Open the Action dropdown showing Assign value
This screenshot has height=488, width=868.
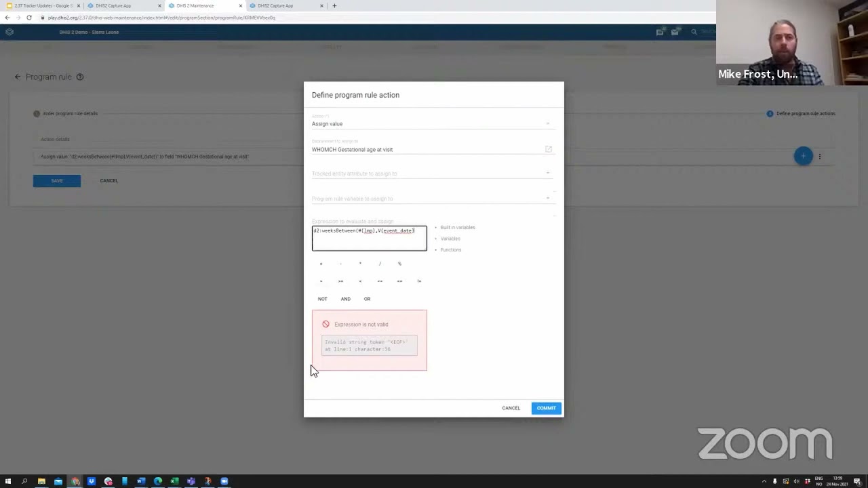pyautogui.click(x=433, y=123)
